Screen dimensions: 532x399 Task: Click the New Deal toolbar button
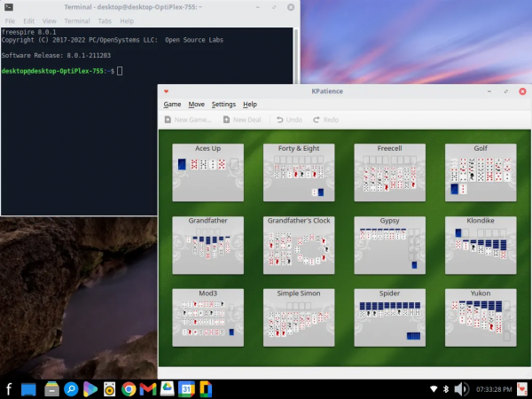point(242,120)
